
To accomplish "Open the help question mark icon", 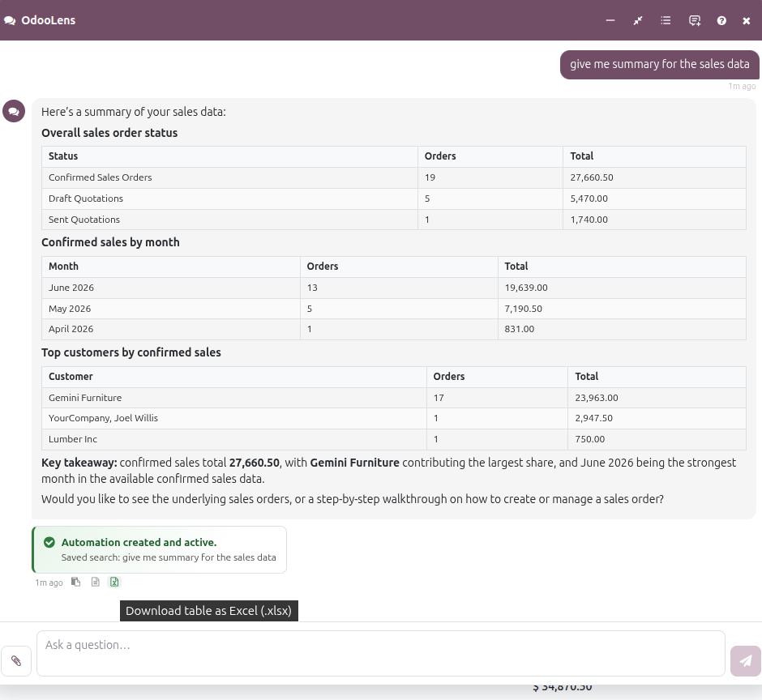I will [x=721, y=20].
